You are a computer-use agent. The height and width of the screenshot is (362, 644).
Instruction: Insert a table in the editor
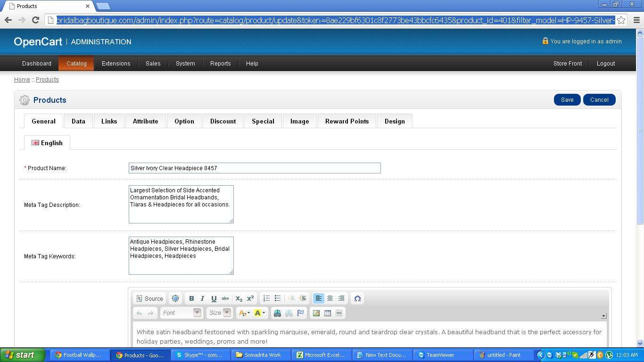coord(328,313)
